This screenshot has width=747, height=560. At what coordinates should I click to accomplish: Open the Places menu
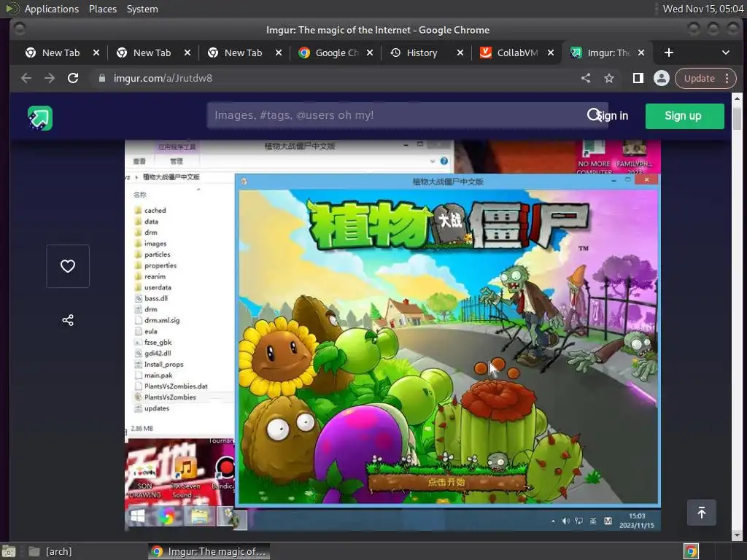tap(103, 9)
